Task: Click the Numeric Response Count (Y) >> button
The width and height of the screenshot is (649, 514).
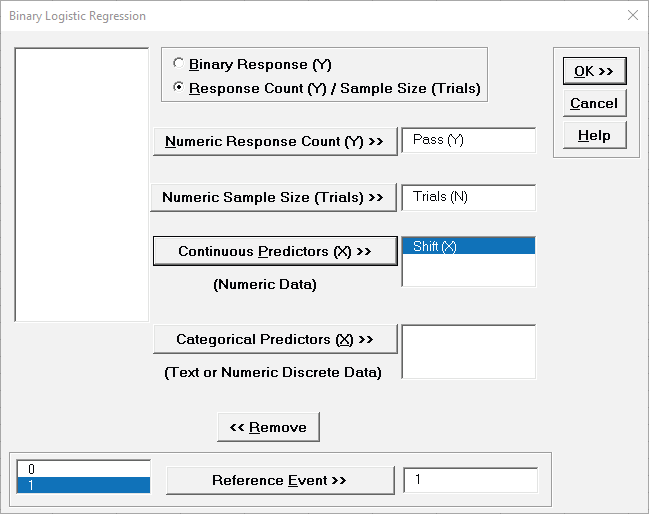Action: click(275, 142)
